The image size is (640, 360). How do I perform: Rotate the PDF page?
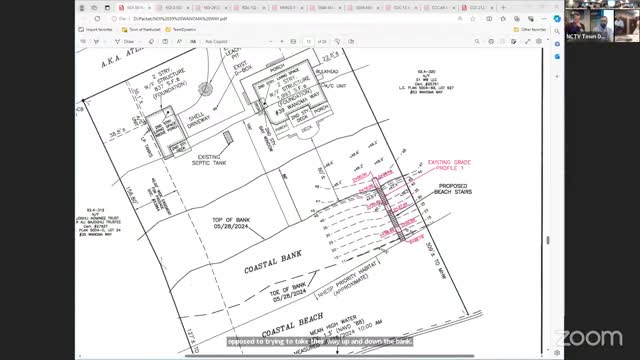338,42
